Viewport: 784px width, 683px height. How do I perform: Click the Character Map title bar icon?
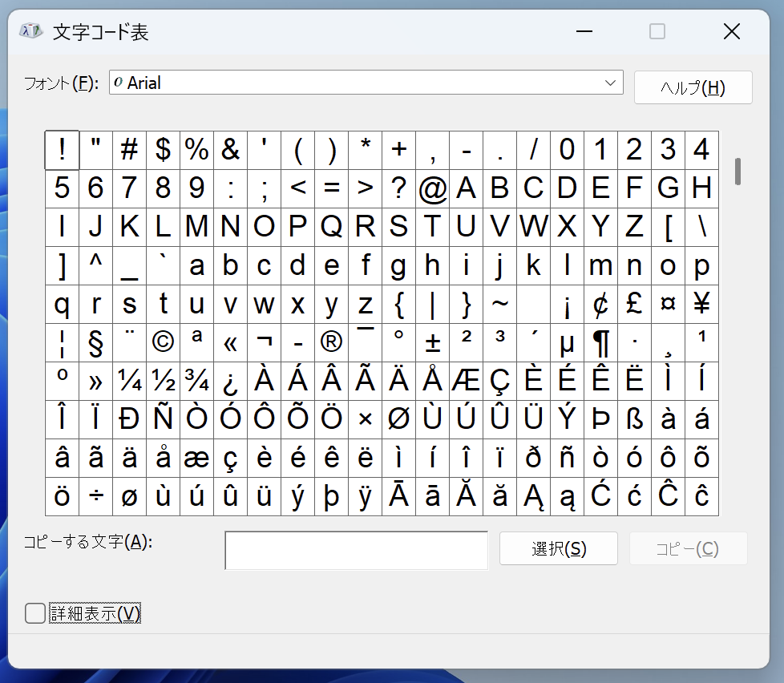[30, 31]
